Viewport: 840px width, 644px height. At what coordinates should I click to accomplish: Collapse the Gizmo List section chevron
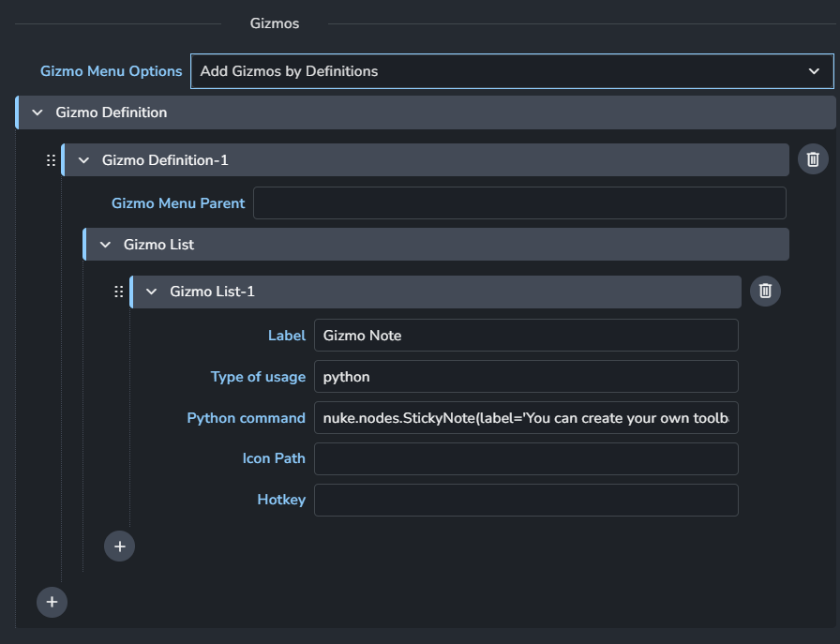(105, 245)
